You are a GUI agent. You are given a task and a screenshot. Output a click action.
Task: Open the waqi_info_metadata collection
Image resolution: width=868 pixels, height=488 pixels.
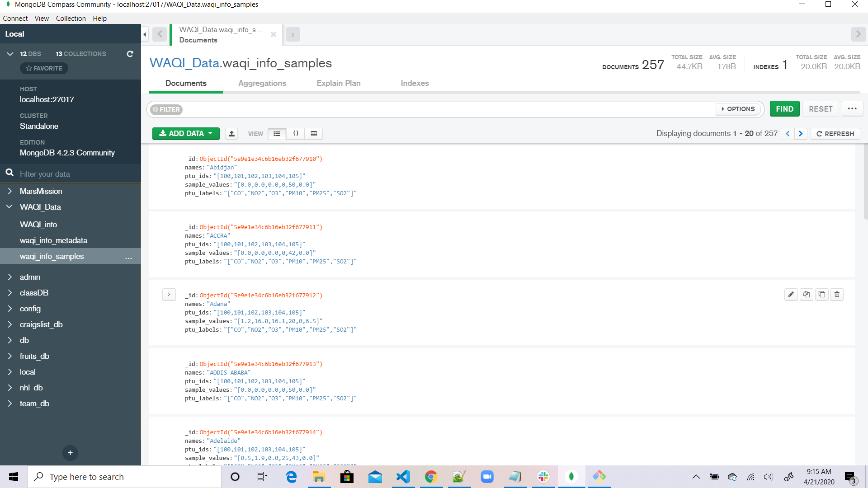53,240
